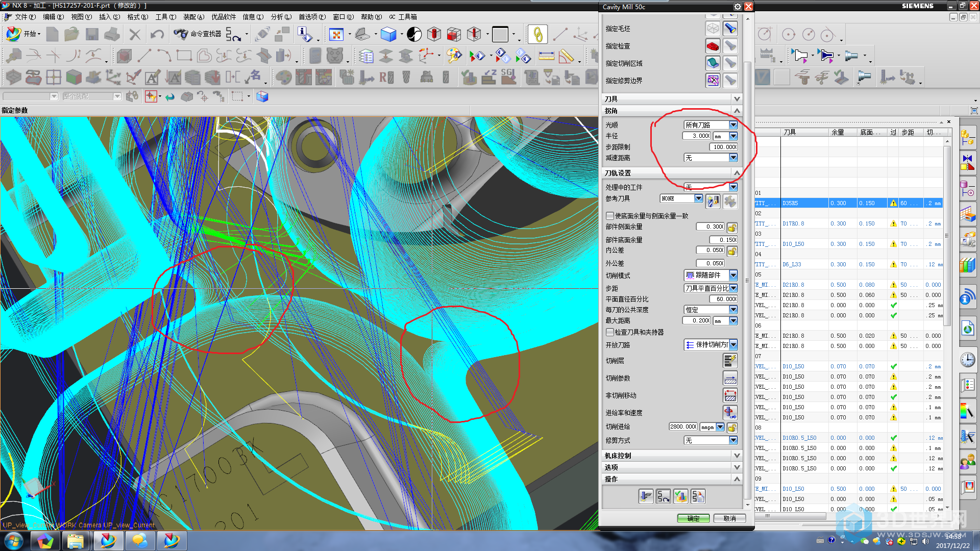The width and height of the screenshot is (980, 551).
Task: Click the clock icon in right sidebar
Action: point(967,360)
